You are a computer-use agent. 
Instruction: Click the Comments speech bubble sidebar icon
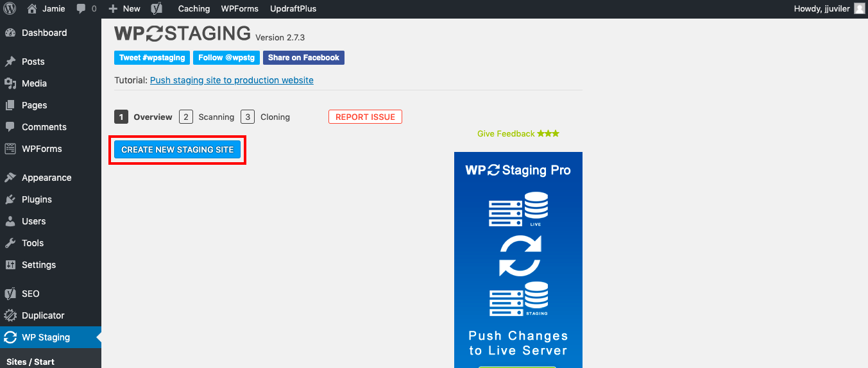[10, 127]
